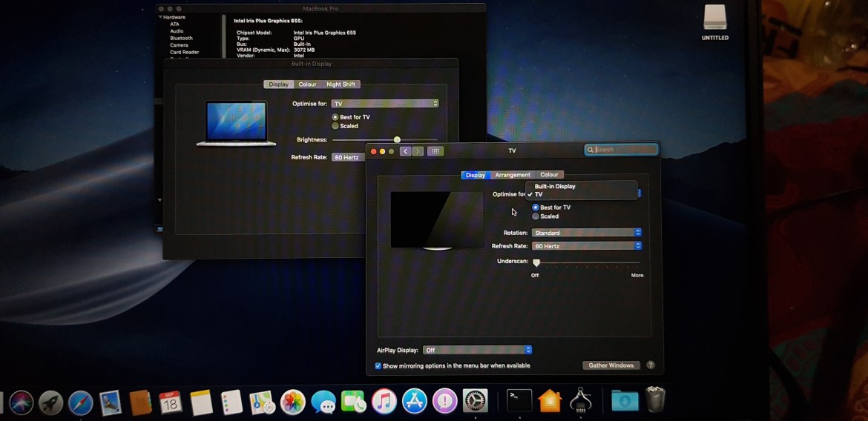Click Brightness slider knob in Built-in Display
868x421 pixels.
click(397, 140)
